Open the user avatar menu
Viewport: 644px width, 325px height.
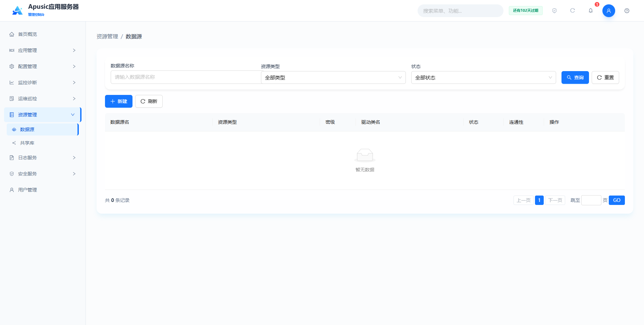click(609, 11)
